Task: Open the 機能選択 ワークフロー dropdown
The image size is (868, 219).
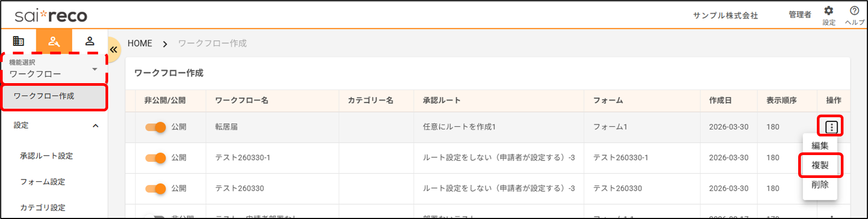Action: (x=54, y=69)
